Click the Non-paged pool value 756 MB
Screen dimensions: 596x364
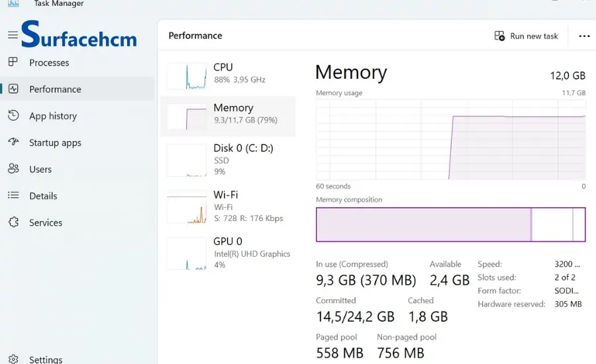(401, 353)
